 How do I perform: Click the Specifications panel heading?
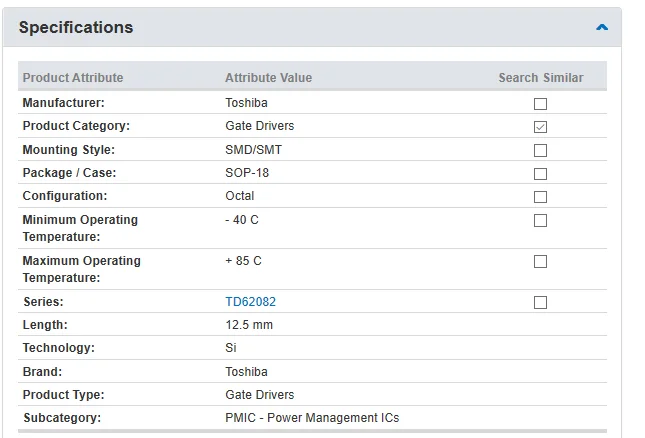(x=76, y=27)
